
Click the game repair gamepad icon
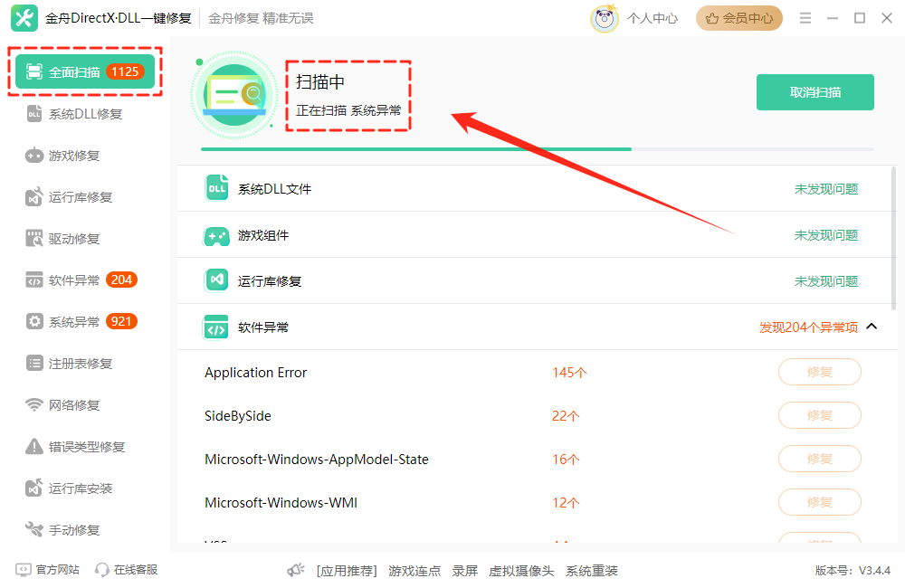coord(34,156)
